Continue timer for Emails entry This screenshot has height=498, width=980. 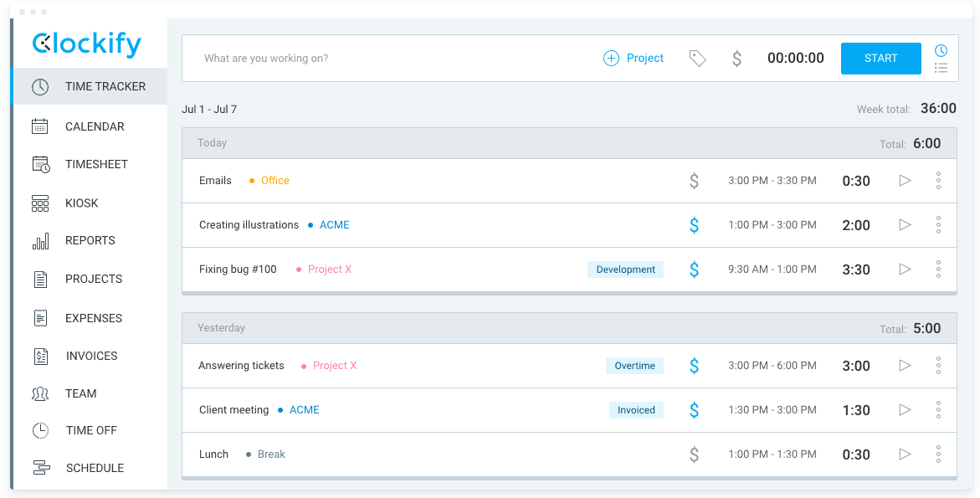905,181
